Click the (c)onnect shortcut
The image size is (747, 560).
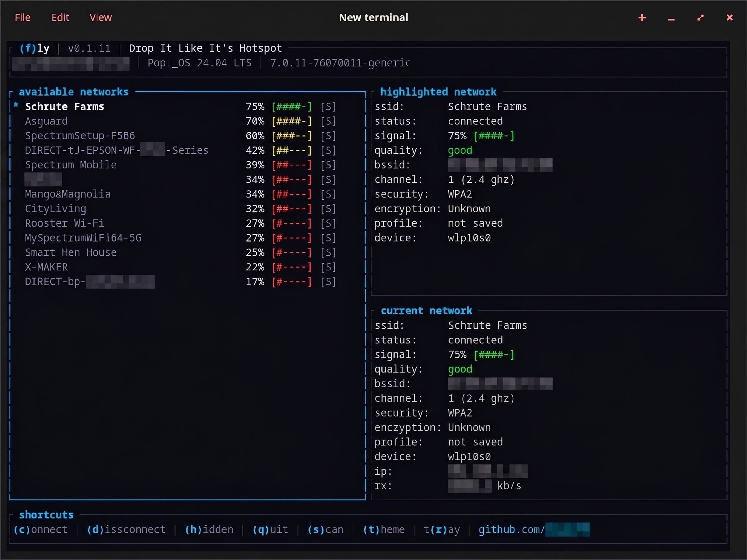point(41,529)
